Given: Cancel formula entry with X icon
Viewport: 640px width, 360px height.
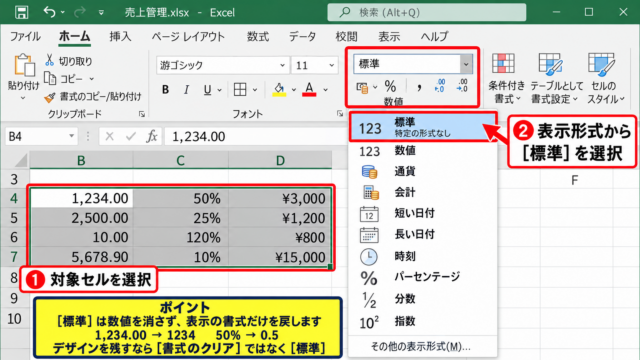Looking at the screenshot, I should coord(109,136).
